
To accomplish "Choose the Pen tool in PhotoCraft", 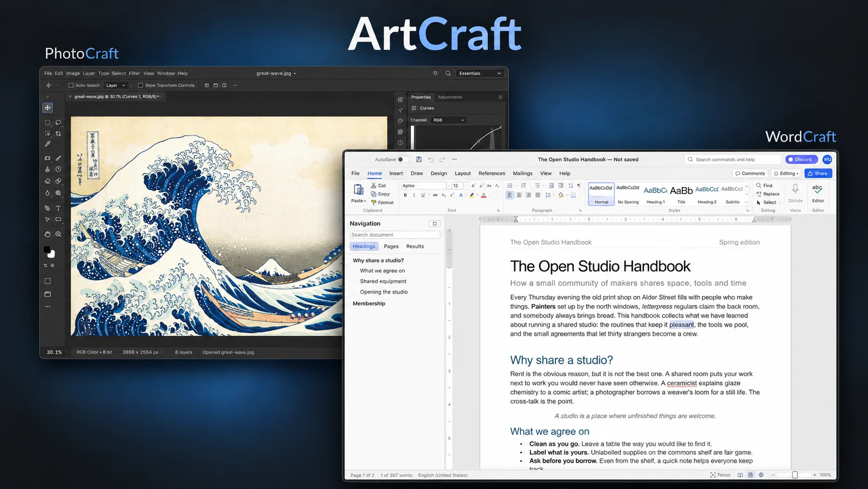I will pos(48,208).
